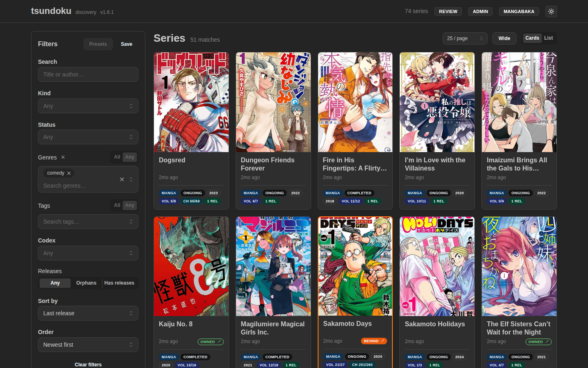Image resolution: width=588 pixels, height=368 pixels.
Task: Open I'm in Love with the Villainess cover
Action: 437,102
